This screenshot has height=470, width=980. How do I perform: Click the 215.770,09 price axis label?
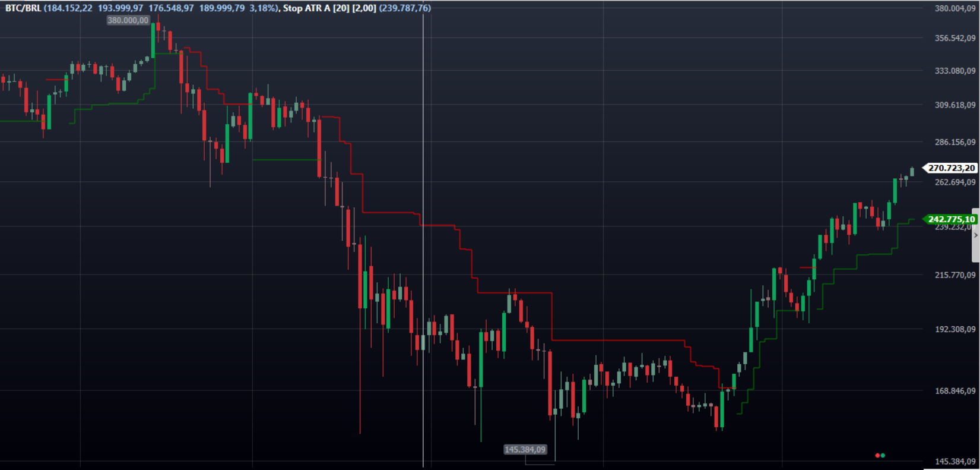tap(955, 275)
